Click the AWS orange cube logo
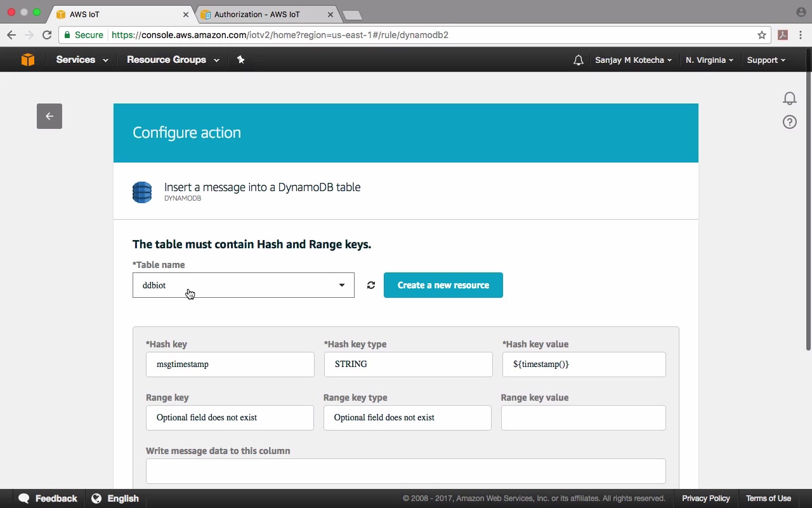The image size is (812, 508). 28,60
